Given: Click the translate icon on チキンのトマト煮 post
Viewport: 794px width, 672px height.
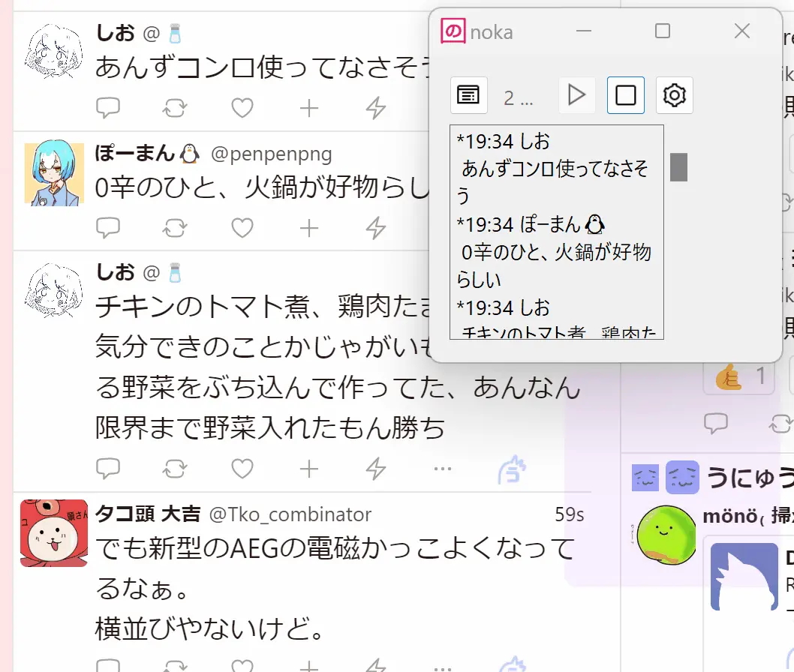Looking at the screenshot, I should tap(511, 469).
